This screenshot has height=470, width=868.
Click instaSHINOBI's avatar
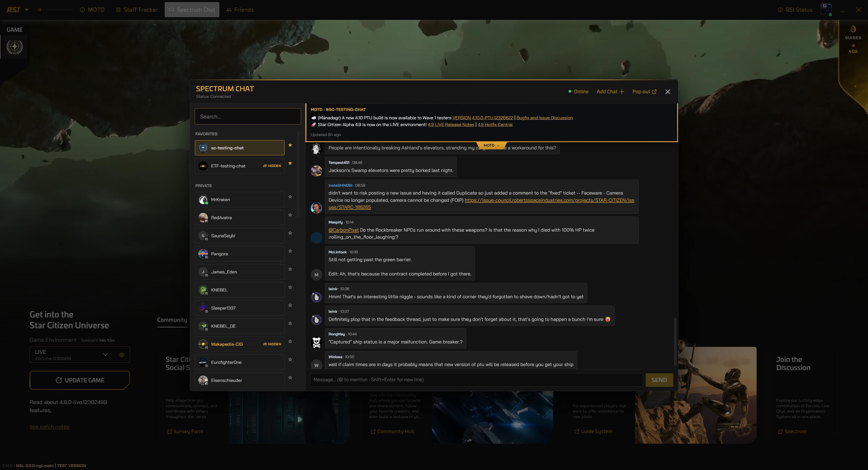coord(316,208)
